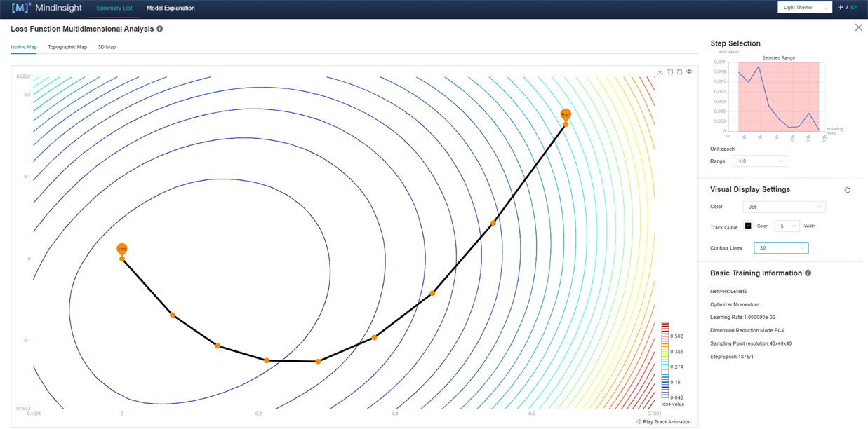This screenshot has height=429, width=868.
Task: Switch language to EN
Action: pos(854,8)
